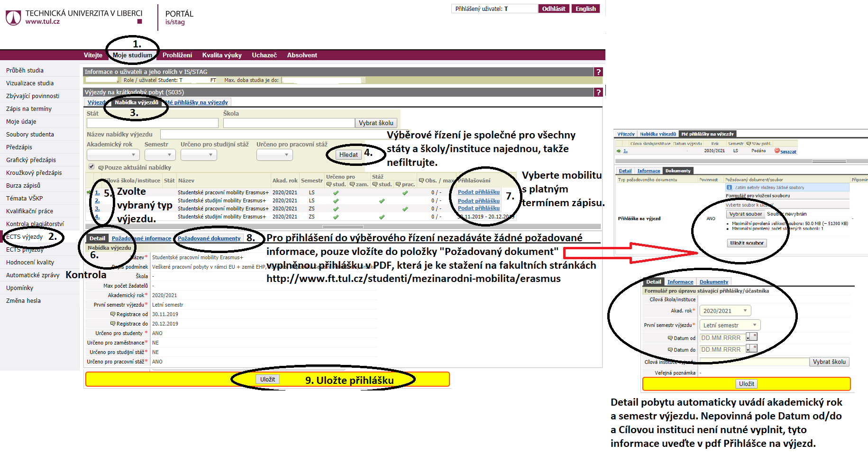
Task: Click the Vybrat soubor file button
Action: tap(745, 214)
